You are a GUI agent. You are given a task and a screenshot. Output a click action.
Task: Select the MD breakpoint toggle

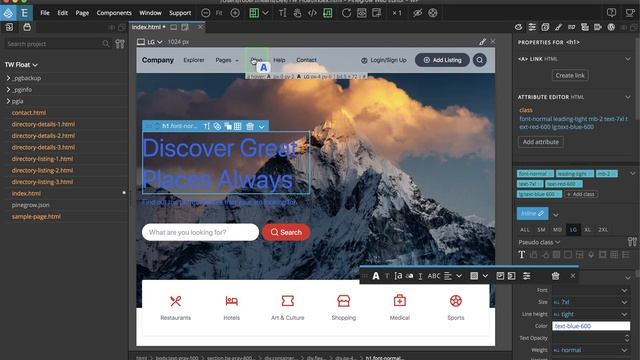point(557,230)
